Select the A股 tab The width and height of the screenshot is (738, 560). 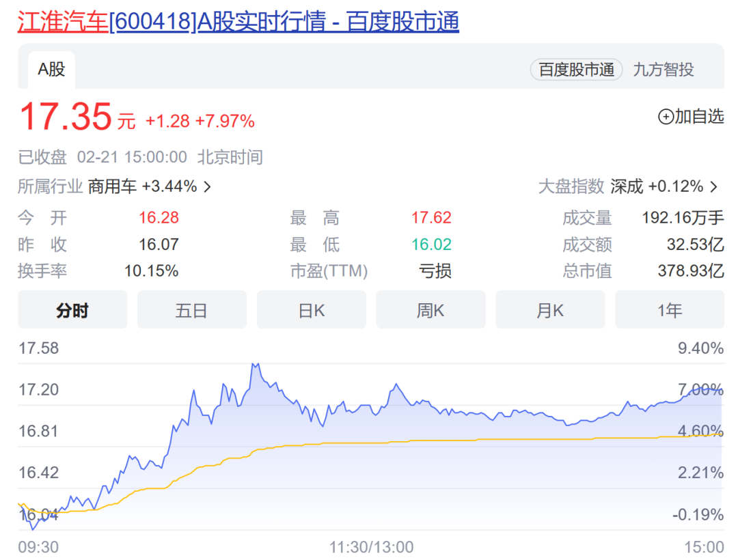51,70
